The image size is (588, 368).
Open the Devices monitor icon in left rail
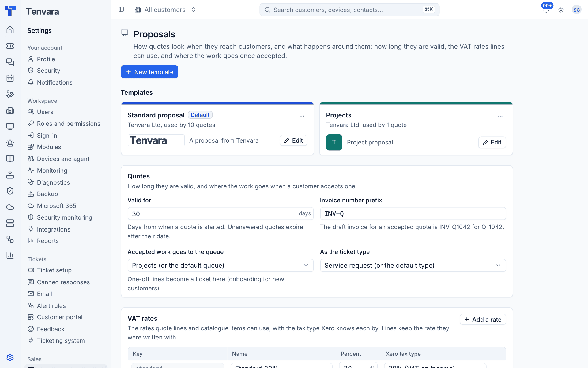10,126
